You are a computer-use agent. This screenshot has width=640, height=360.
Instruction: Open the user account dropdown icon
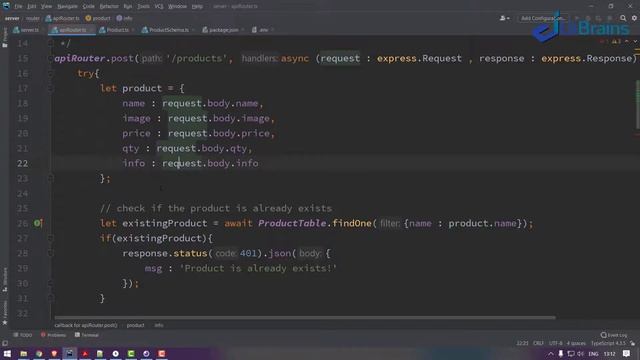coord(504,18)
